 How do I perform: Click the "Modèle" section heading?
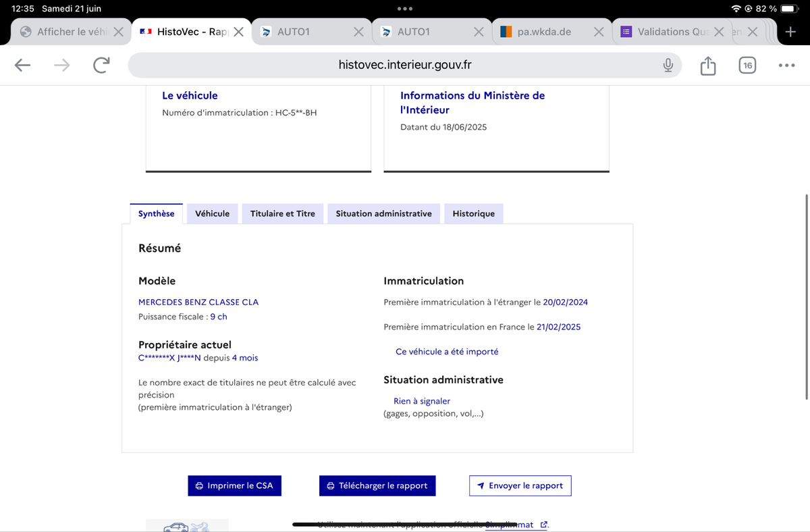coord(157,281)
